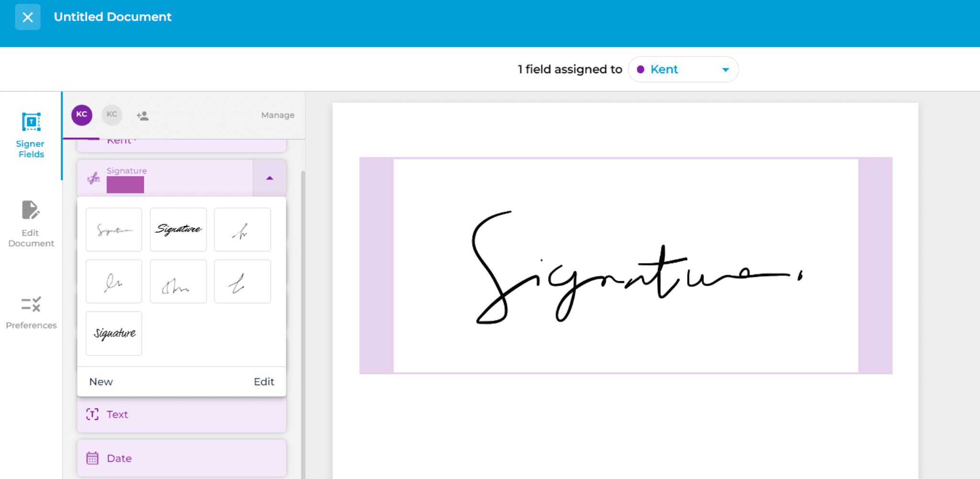Select the bold cursive Signature style
This screenshot has width=980, height=479.
pyautogui.click(x=178, y=229)
